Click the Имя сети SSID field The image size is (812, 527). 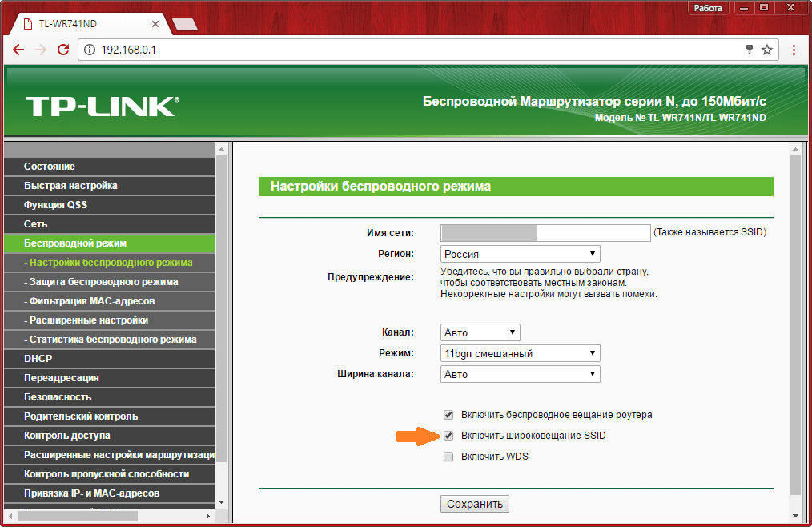(545, 232)
